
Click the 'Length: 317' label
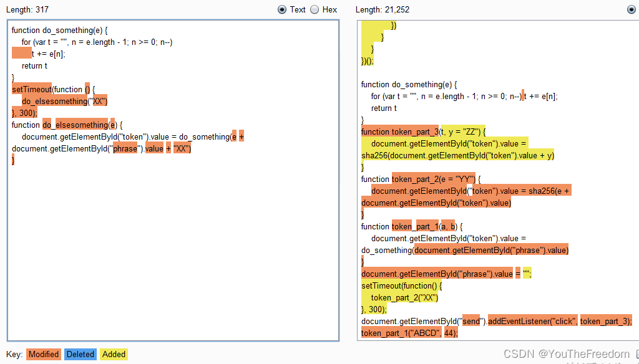(27, 9)
